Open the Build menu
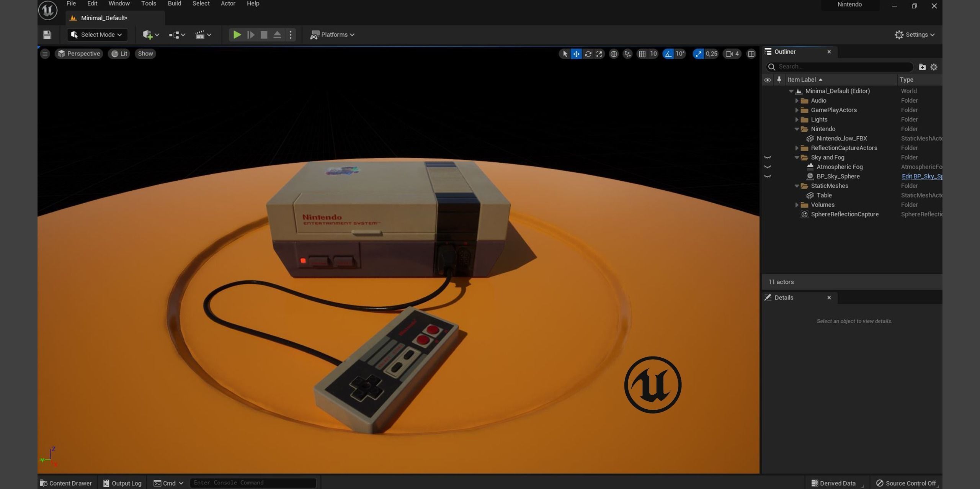The height and width of the screenshot is (489, 980). (174, 3)
